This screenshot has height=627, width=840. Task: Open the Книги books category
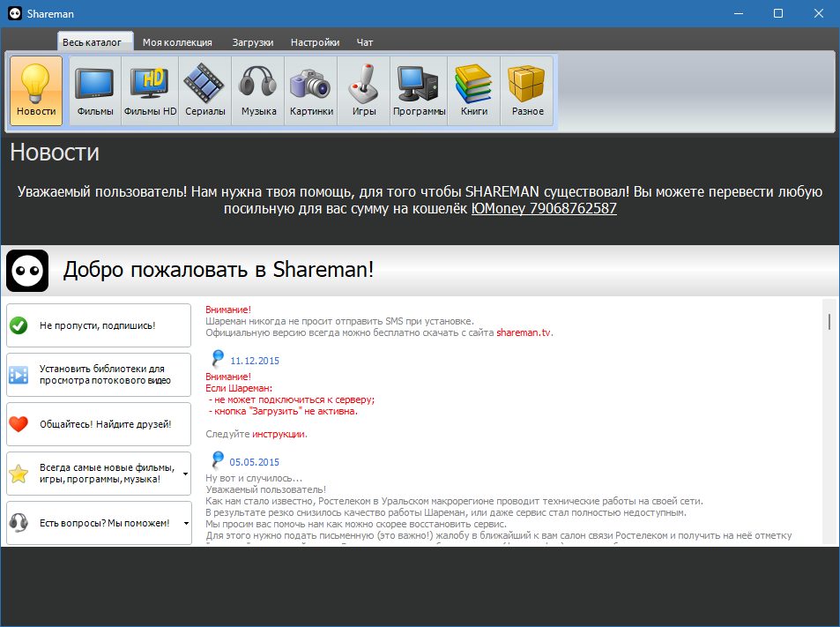tap(474, 91)
